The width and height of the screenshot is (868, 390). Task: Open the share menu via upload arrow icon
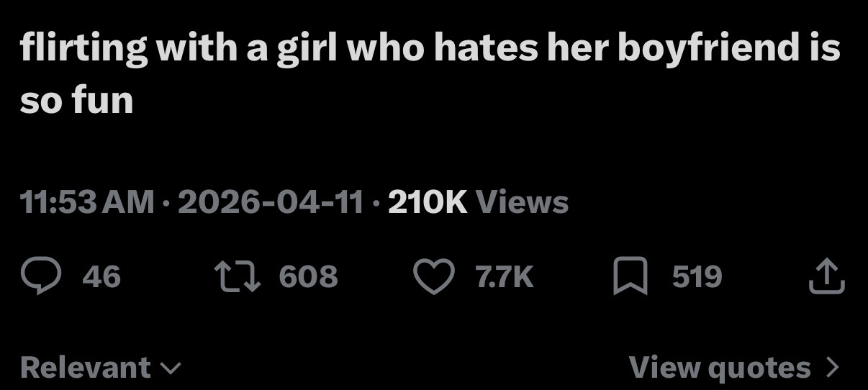[826, 277]
